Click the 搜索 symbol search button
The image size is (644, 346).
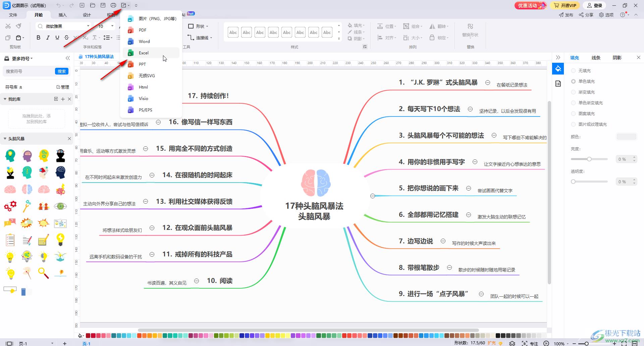tap(62, 71)
